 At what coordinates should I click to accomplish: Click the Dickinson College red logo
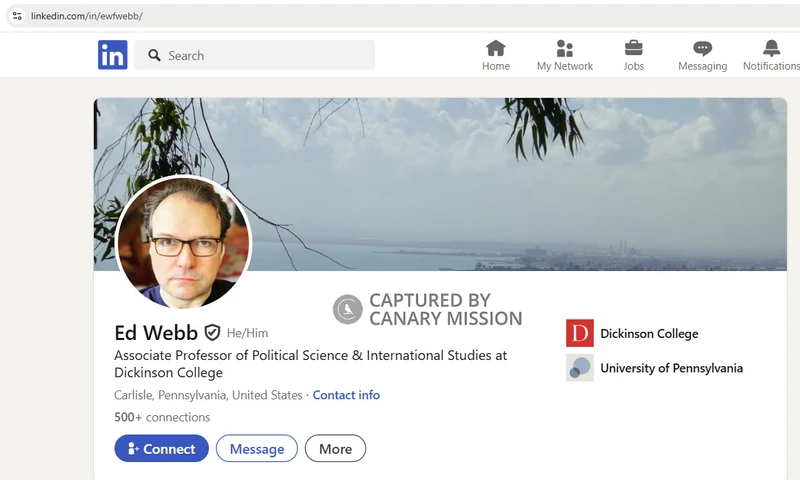(x=580, y=333)
